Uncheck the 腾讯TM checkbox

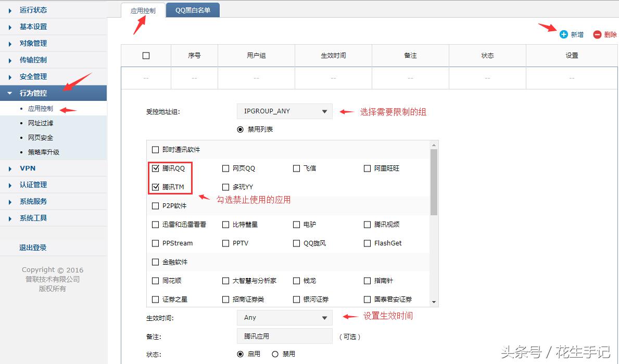(155, 187)
